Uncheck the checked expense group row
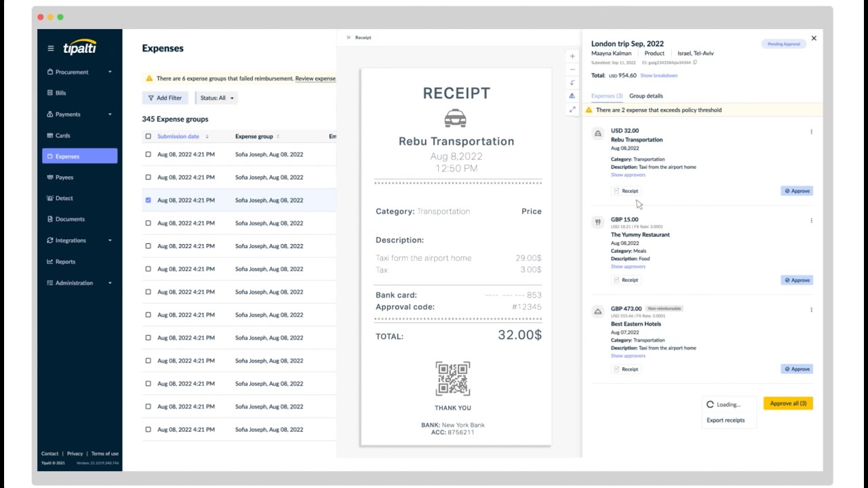 [x=149, y=200]
